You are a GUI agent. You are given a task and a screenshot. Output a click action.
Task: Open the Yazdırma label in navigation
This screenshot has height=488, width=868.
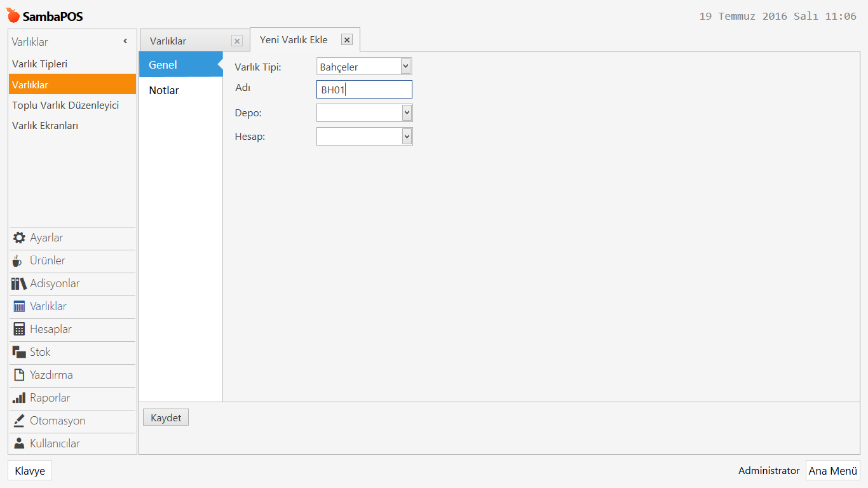51,375
